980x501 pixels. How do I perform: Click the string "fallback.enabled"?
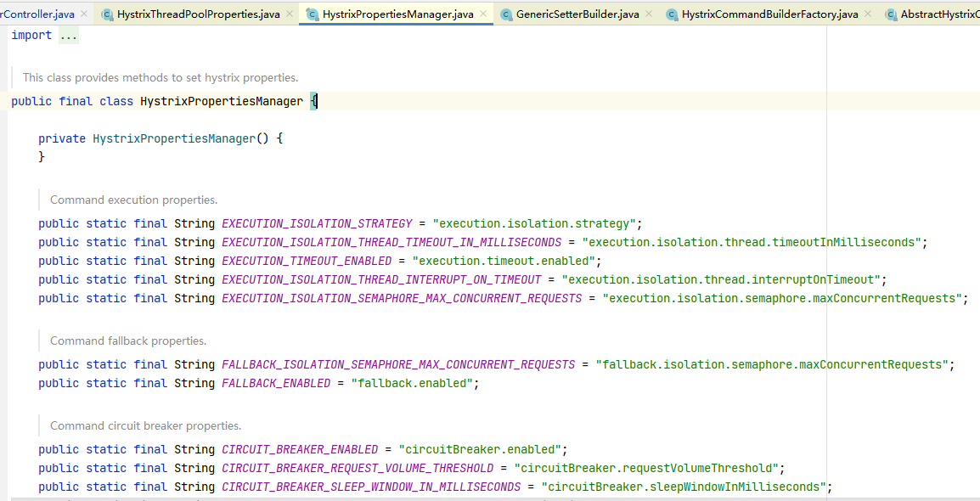(412, 384)
